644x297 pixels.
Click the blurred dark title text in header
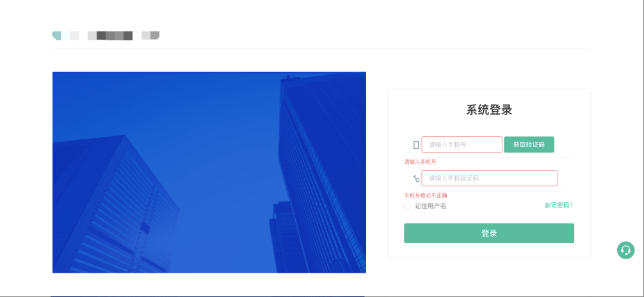(110, 36)
